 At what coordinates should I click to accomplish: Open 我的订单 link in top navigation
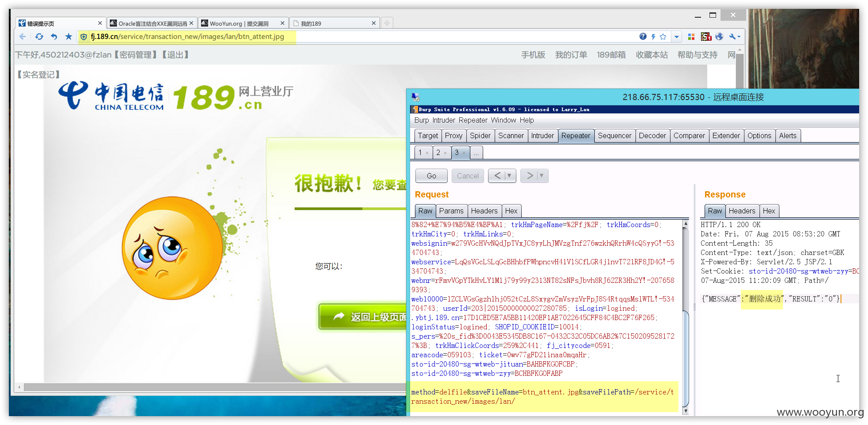click(571, 55)
